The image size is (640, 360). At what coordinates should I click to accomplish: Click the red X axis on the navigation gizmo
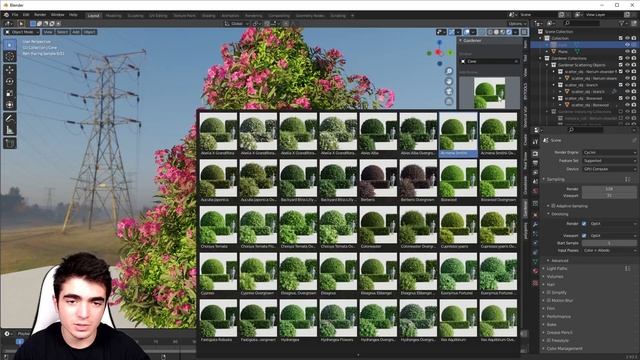[x=438, y=52]
